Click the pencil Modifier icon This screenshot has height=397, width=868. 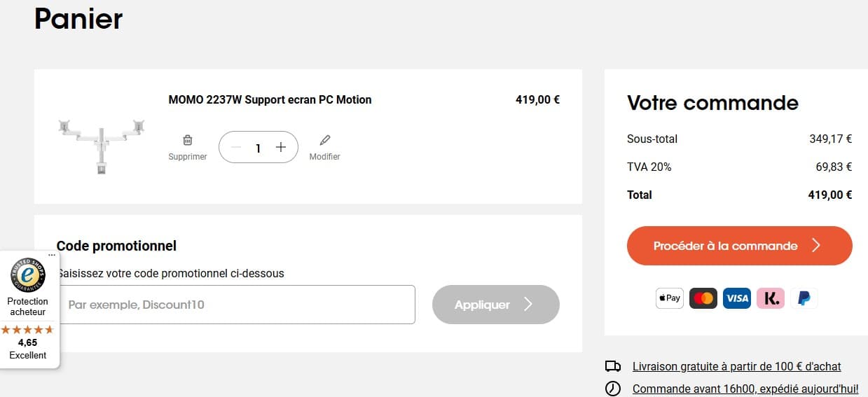[x=325, y=140]
